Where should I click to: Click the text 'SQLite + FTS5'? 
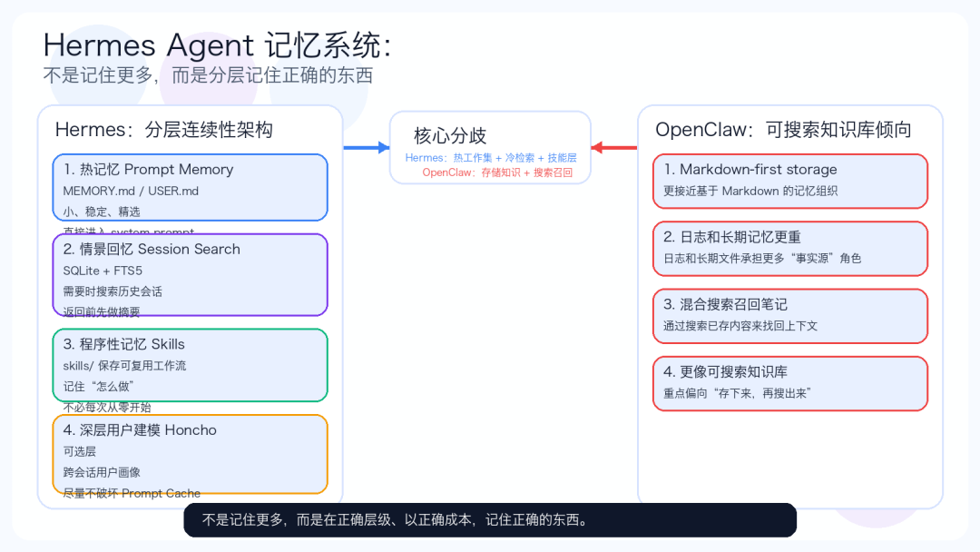point(103,271)
